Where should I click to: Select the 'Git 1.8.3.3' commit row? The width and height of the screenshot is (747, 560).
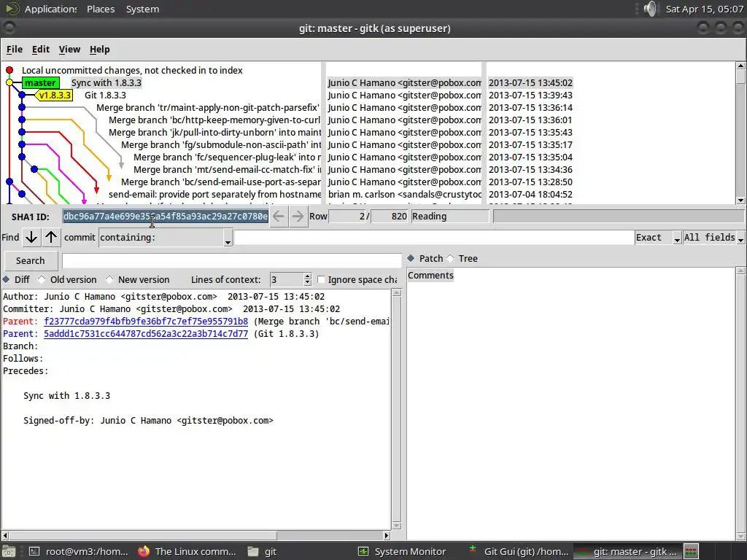[105, 96]
